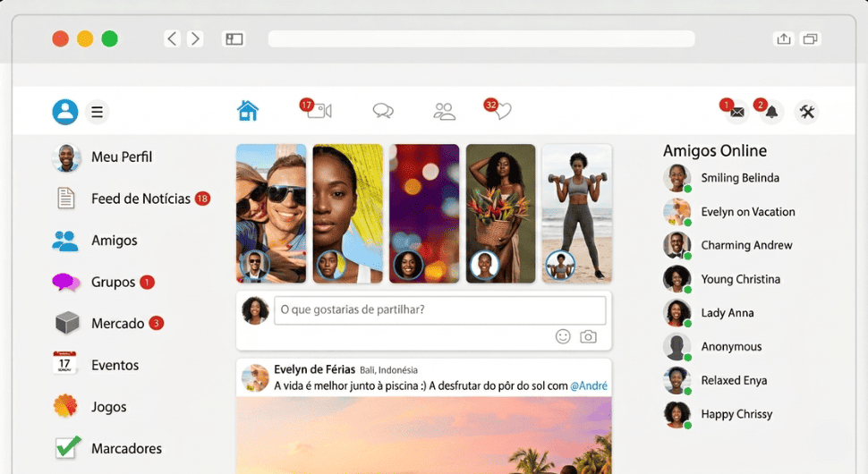Click the Eventos calendar icon
This screenshot has width=868, height=474.
(64, 363)
